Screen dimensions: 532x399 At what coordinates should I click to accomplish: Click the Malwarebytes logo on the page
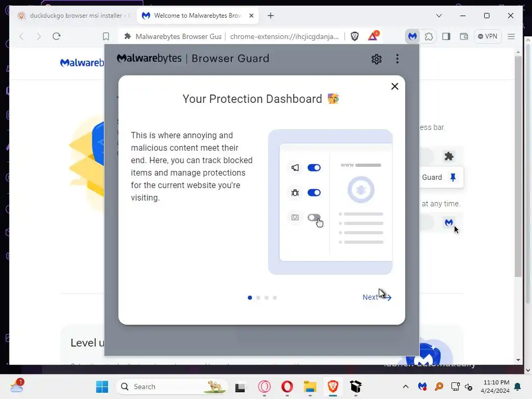82,63
